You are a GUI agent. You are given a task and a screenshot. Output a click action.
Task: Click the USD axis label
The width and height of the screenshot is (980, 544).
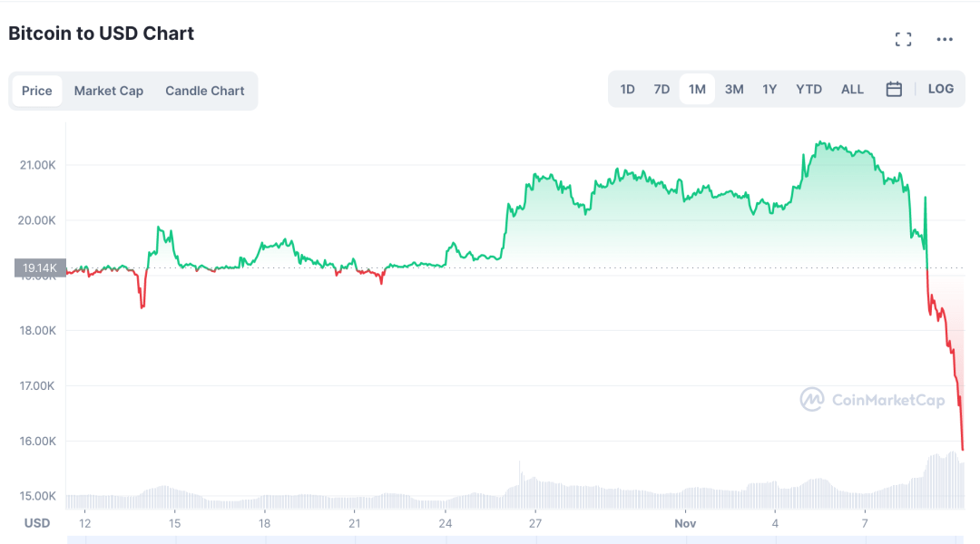pyautogui.click(x=36, y=523)
